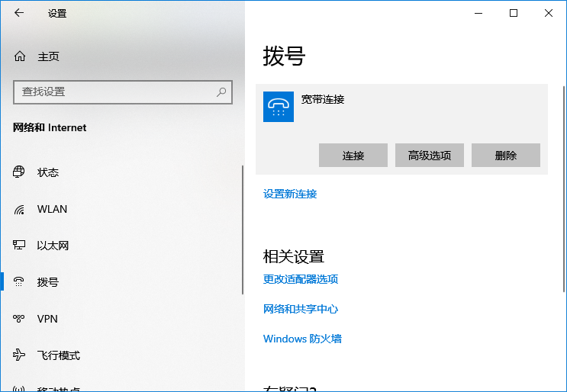This screenshot has height=392, width=567.
Task: Click the 以太网 monitor icon
Action: (19, 246)
